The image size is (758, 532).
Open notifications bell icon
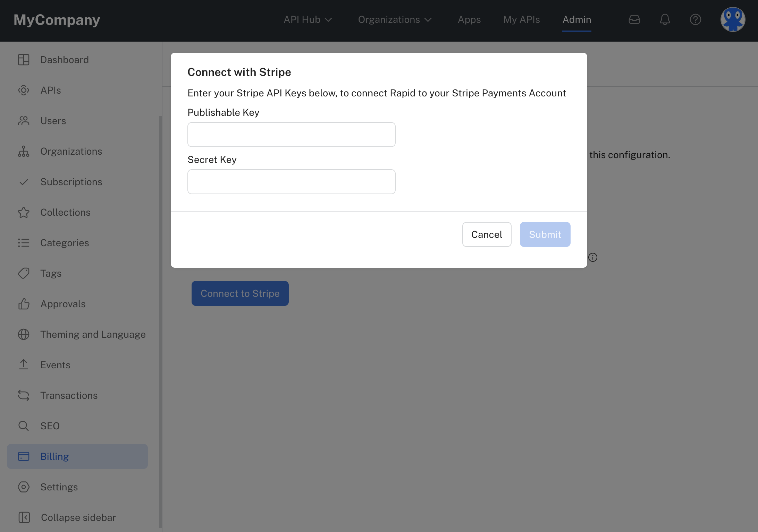(665, 19)
